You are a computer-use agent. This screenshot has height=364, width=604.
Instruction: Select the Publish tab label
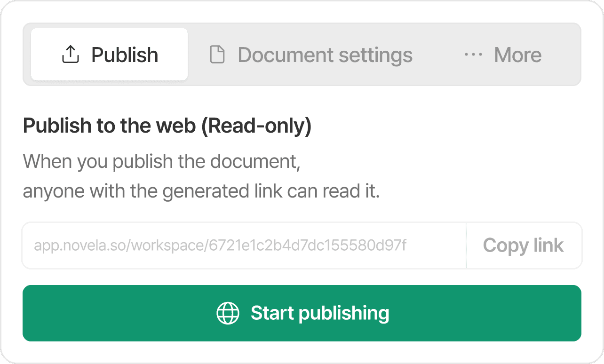coord(125,55)
